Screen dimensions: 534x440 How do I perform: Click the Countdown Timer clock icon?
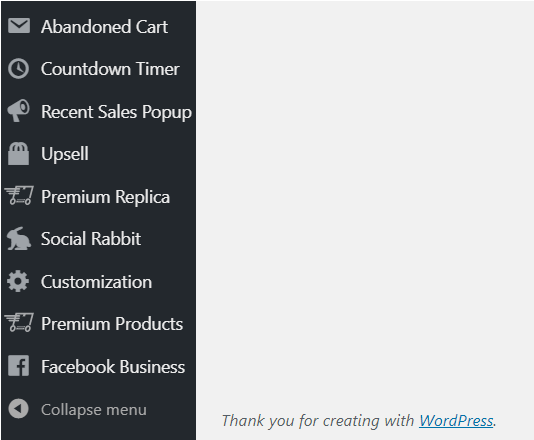[x=18, y=68]
